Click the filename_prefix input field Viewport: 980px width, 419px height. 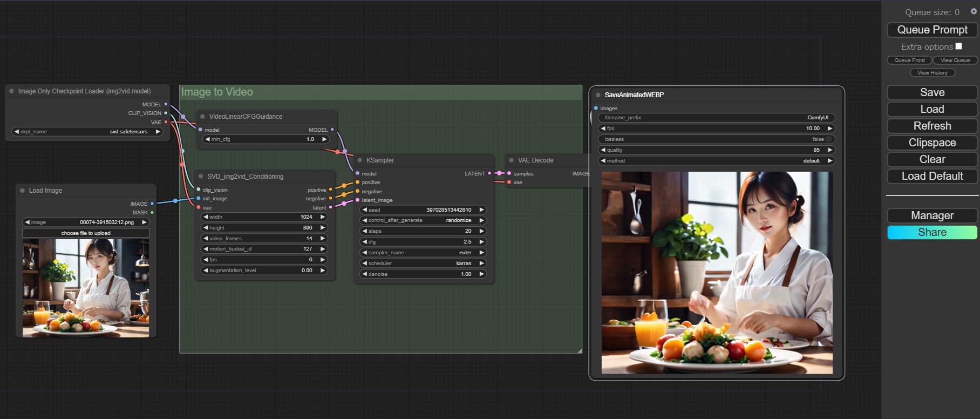[x=716, y=118]
